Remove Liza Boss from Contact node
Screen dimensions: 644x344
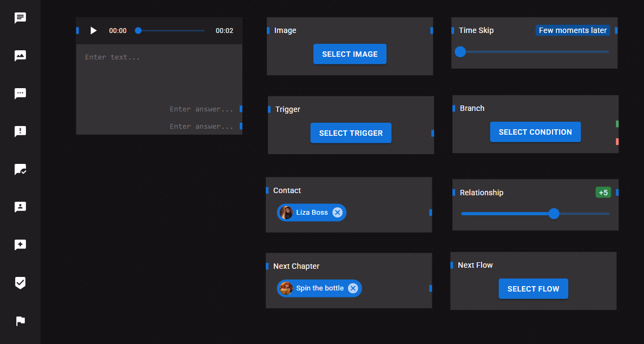(337, 213)
